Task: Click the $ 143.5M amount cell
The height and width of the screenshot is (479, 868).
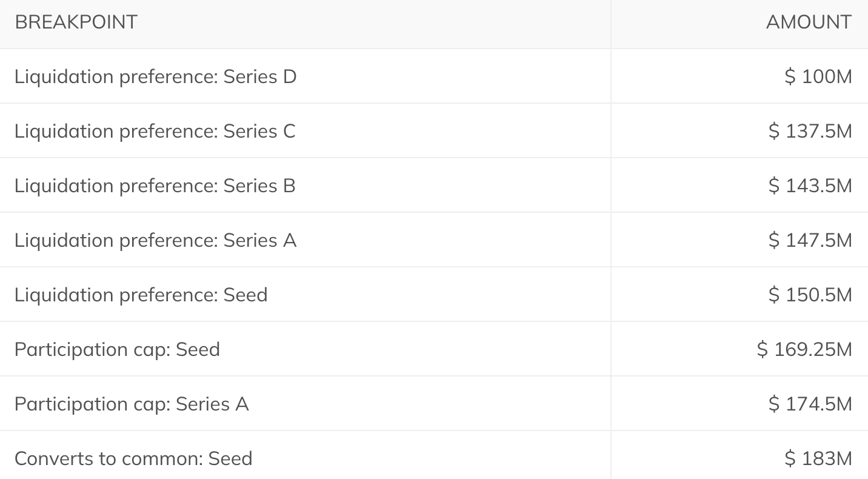Action: tap(739, 185)
